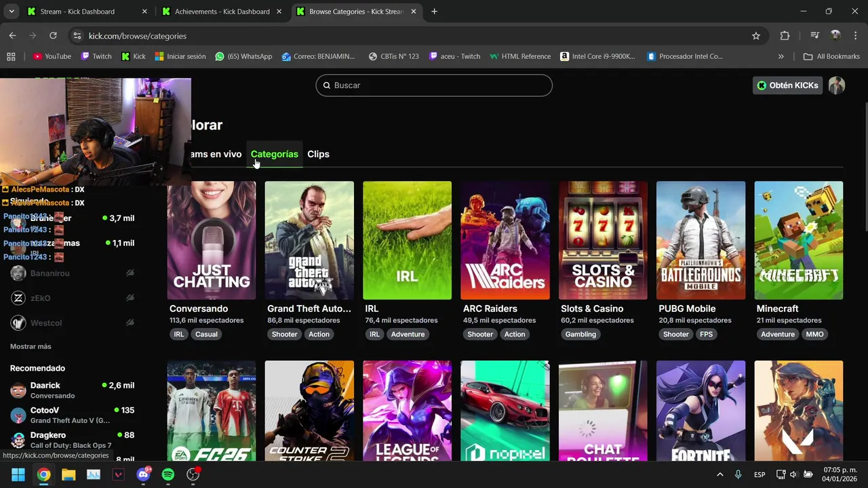Click the Buscar search field

point(434,85)
